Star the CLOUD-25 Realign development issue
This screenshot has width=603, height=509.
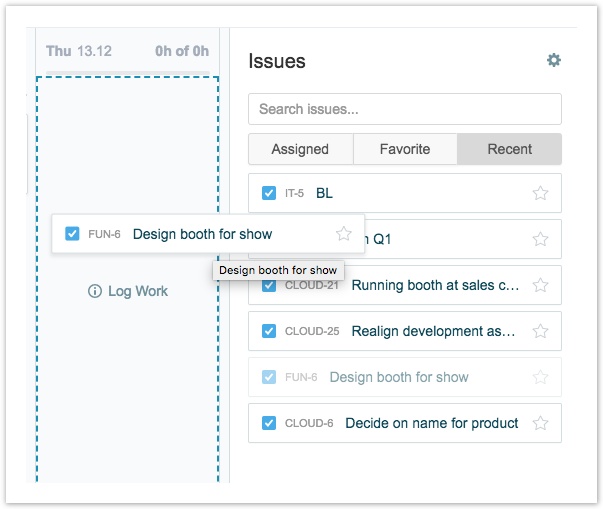coord(540,331)
